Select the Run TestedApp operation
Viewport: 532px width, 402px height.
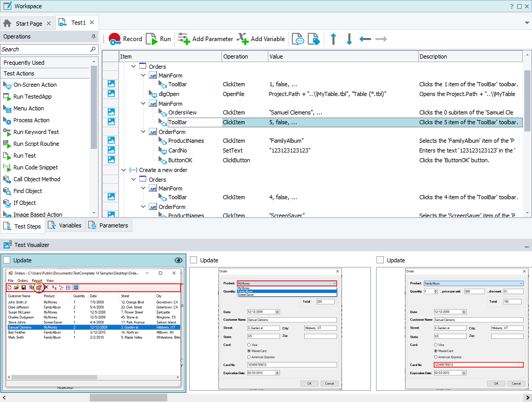[32, 97]
